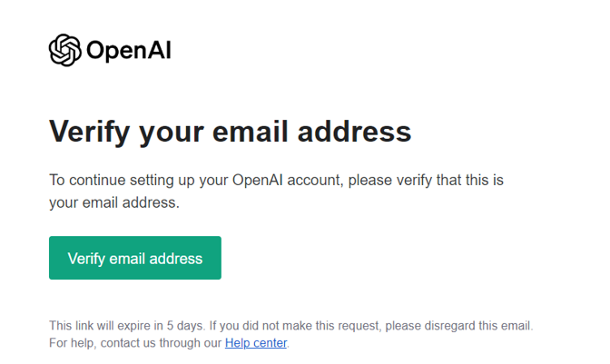Select the word "email" in the main heading
The height and width of the screenshot is (364, 610).
click(251, 132)
